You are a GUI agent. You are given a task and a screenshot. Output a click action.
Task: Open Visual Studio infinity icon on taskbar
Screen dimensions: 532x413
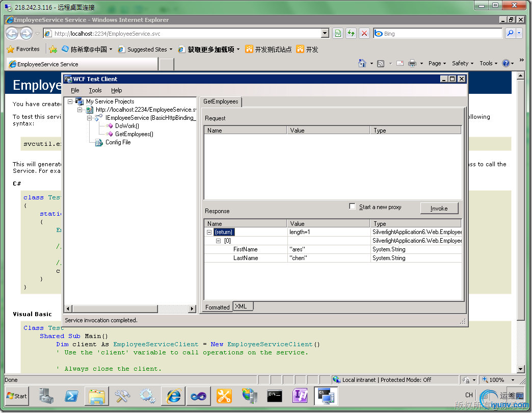(199, 396)
